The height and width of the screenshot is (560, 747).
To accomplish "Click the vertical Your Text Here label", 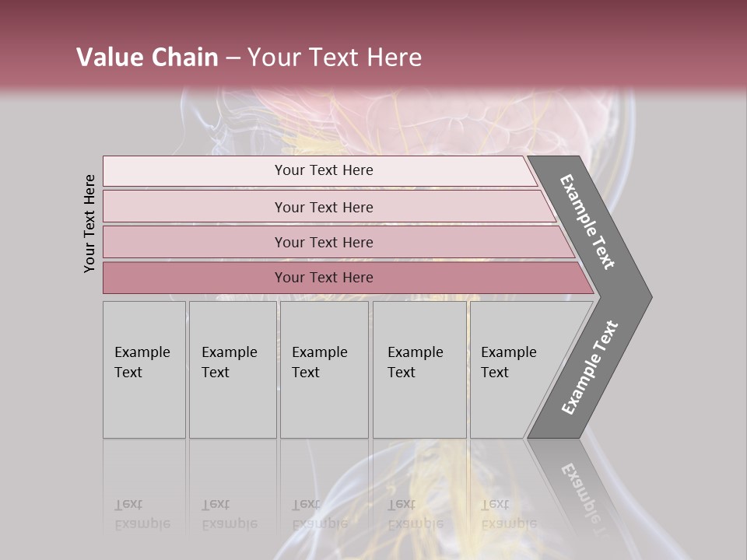I will (89, 223).
